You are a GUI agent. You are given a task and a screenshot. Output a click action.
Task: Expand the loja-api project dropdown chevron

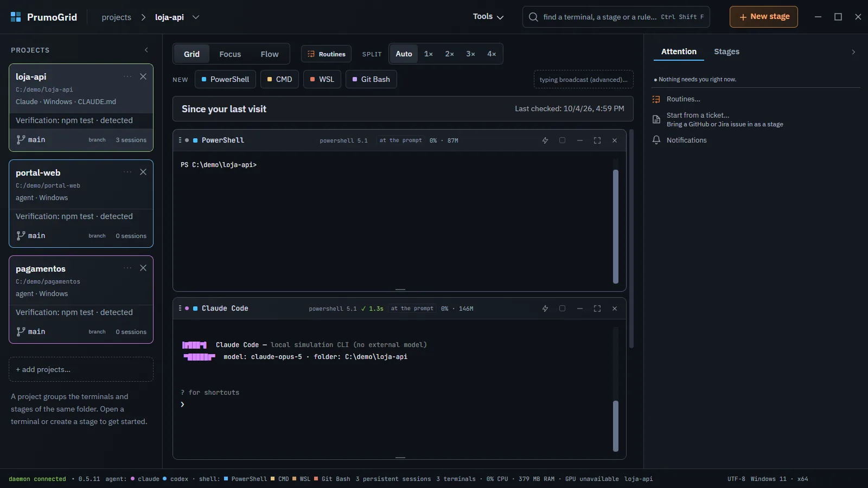196,17
